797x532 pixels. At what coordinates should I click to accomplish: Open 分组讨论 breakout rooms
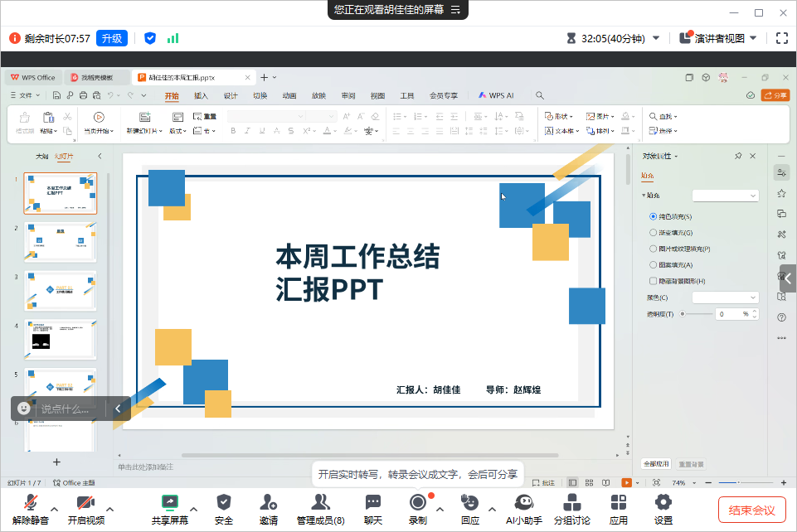pos(571,510)
